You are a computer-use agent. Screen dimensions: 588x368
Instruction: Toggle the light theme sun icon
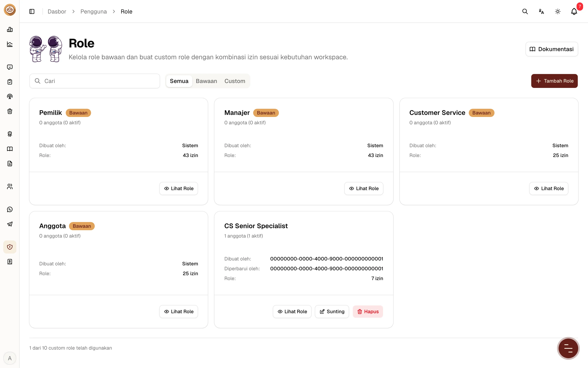558,11
